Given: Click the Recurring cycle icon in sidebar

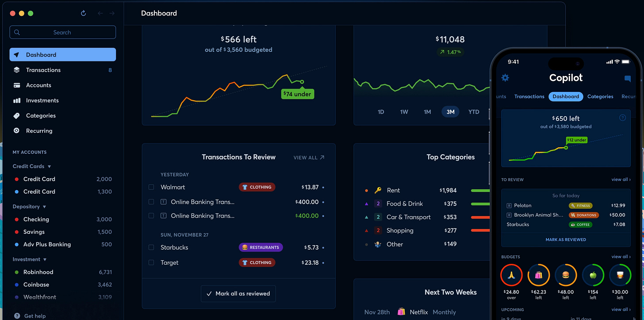Looking at the screenshot, I should point(17,131).
